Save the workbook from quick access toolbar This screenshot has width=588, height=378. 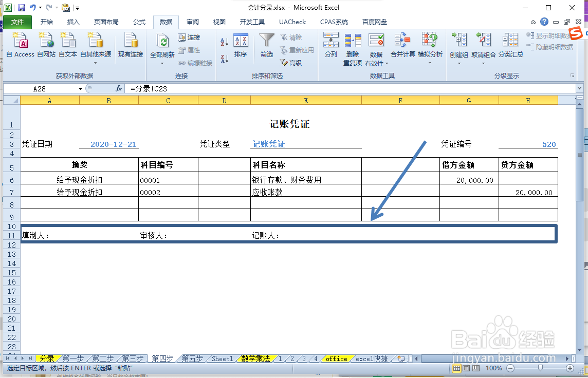[x=22, y=8]
